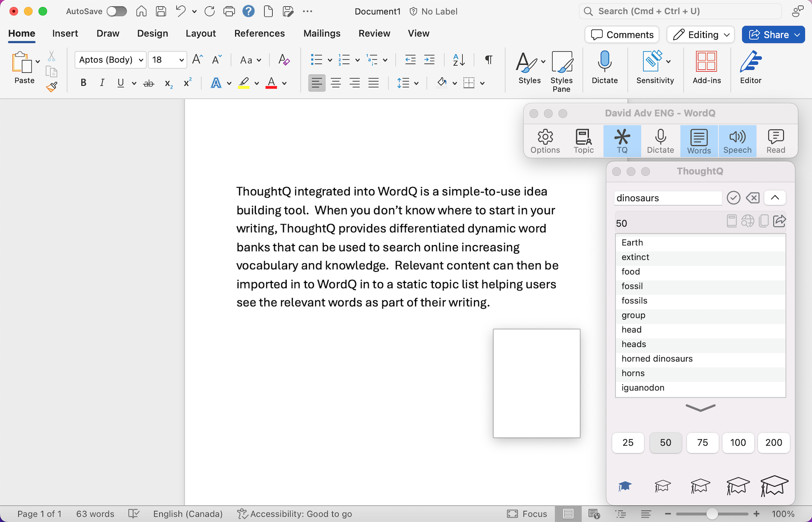
Task: Apply yellow text highlight color
Action: 244,83
